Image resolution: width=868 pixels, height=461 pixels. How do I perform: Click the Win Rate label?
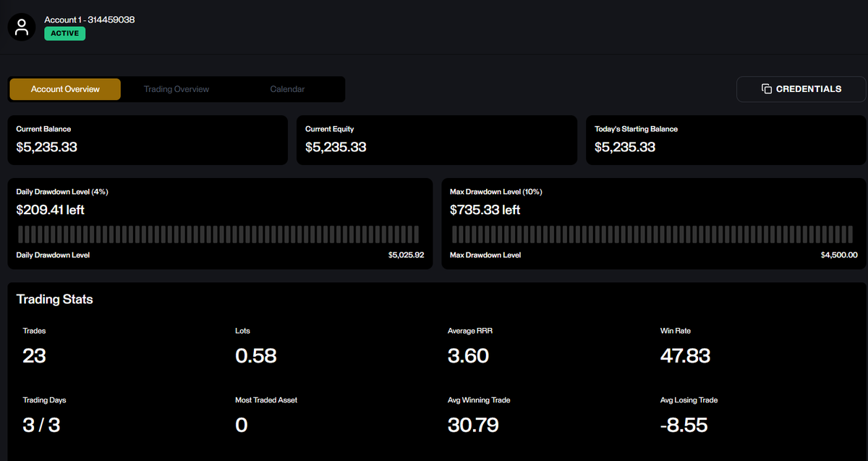click(676, 331)
